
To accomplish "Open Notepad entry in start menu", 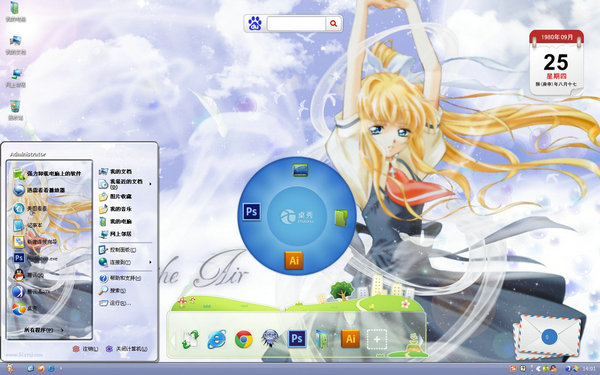I will pyautogui.click(x=28, y=225).
